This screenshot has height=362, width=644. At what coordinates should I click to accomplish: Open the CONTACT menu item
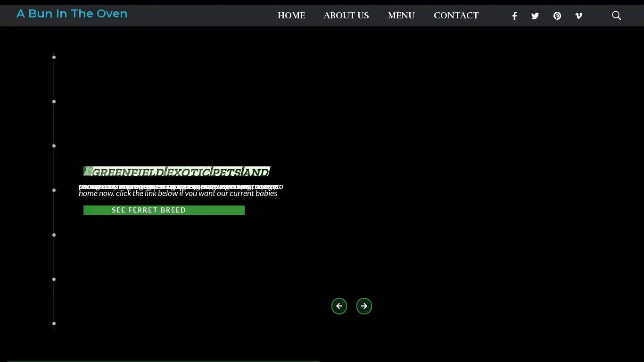pos(456,16)
